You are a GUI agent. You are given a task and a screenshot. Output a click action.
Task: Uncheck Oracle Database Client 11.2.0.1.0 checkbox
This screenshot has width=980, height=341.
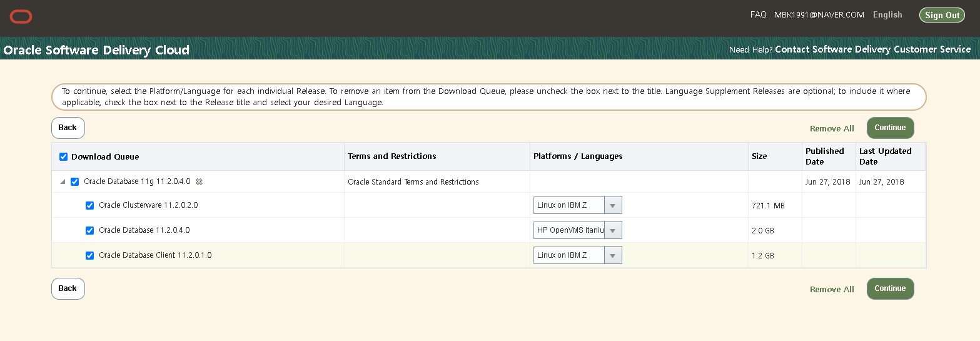[90, 255]
